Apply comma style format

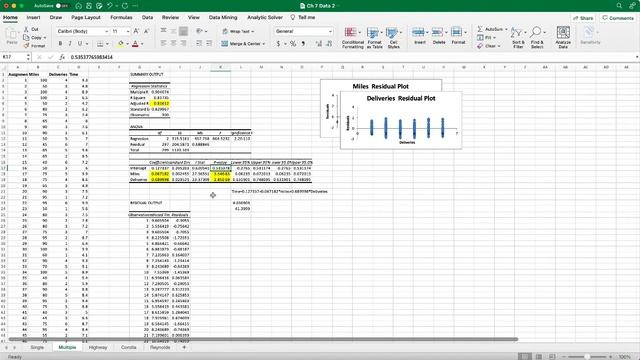[x=303, y=43]
